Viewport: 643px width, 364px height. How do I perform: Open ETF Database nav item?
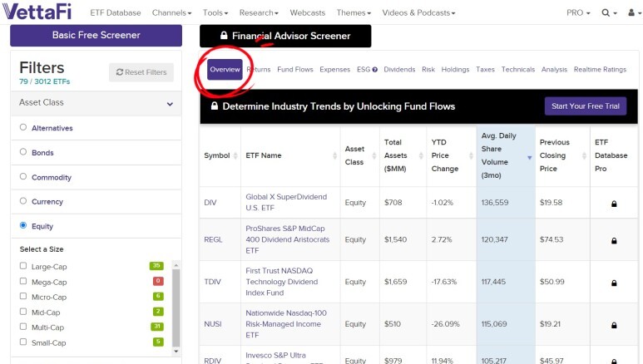[116, 12]
